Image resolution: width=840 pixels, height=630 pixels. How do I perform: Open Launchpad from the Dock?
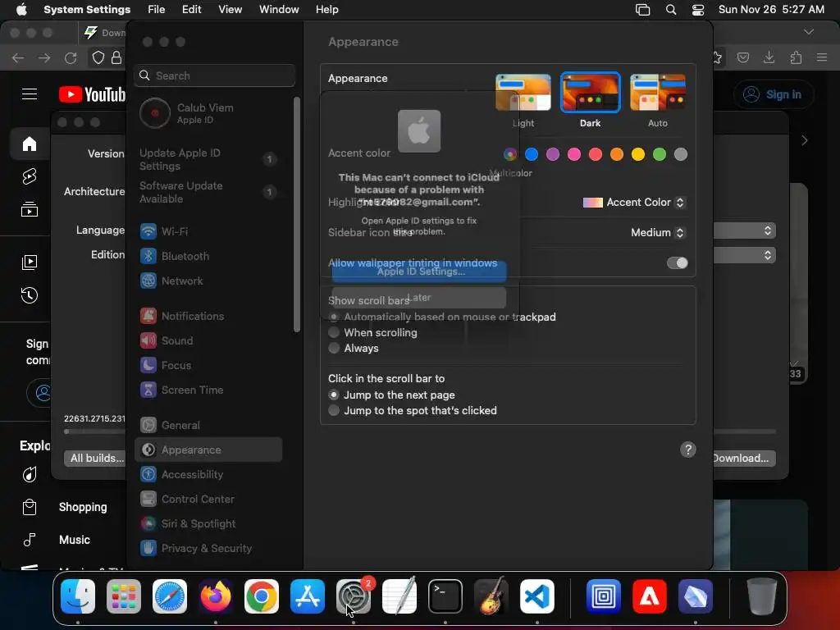[x=124, y=596]
